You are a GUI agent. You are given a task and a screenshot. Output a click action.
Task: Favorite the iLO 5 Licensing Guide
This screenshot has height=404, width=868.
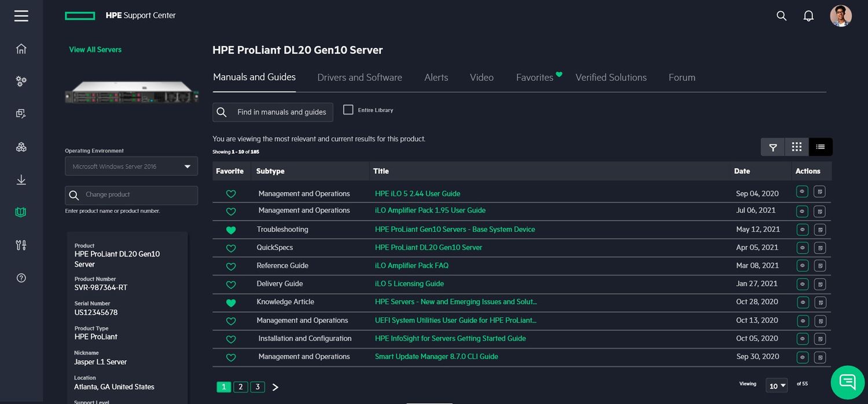231,285
